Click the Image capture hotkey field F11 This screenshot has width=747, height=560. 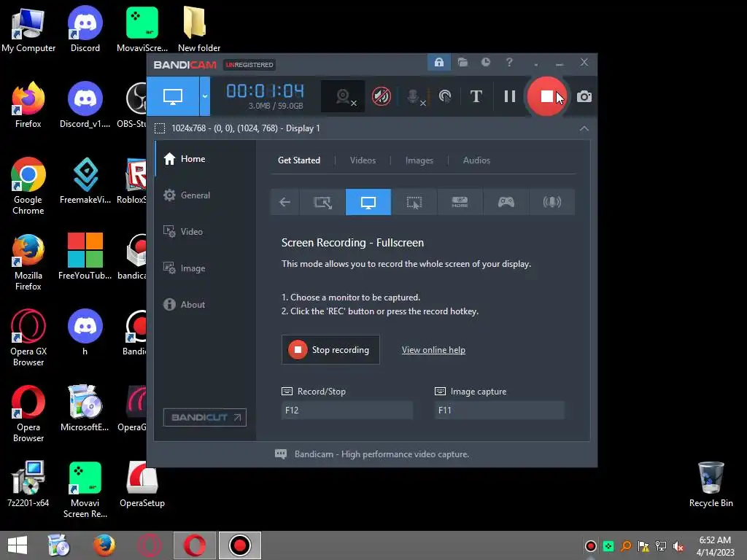[499, 411]
